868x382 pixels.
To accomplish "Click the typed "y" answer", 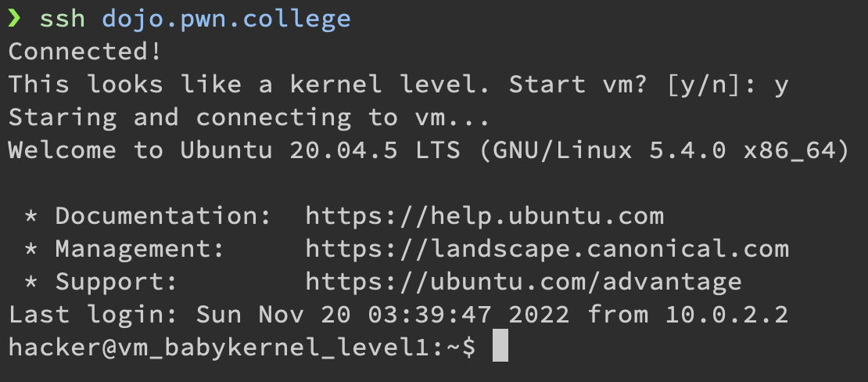I will click(x=780, y=85).
